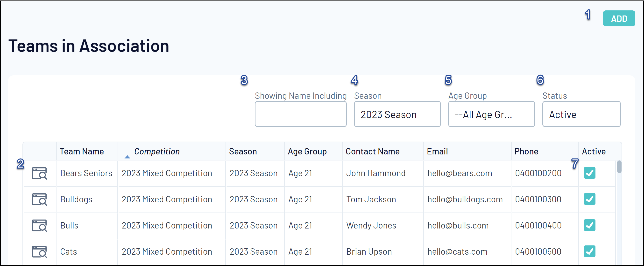Click the hello@bears.com email cell
644x266 pixels.
[460, 173]
